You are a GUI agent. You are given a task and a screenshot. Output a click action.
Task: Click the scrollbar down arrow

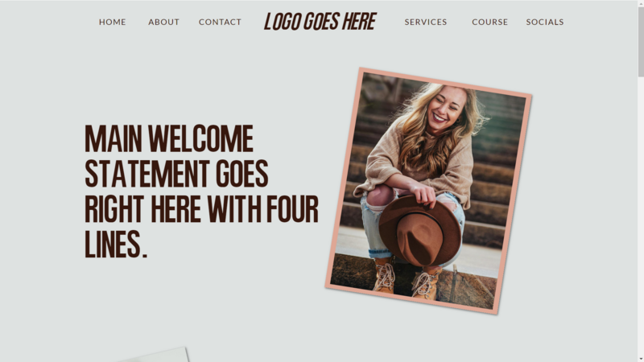point(641,359)
